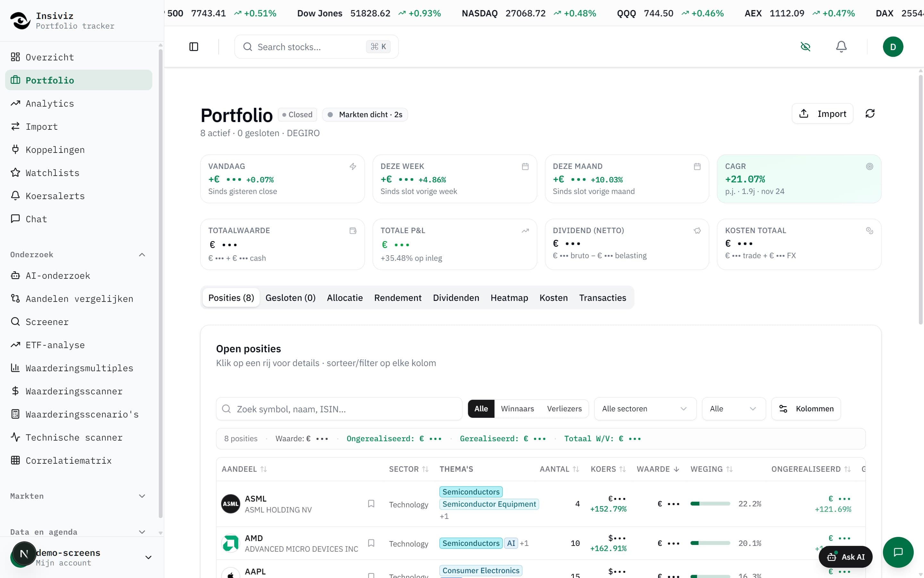Screen dimensions: 924x578
Task: Click the ASML company logo
Action: [x=231, y=504]
